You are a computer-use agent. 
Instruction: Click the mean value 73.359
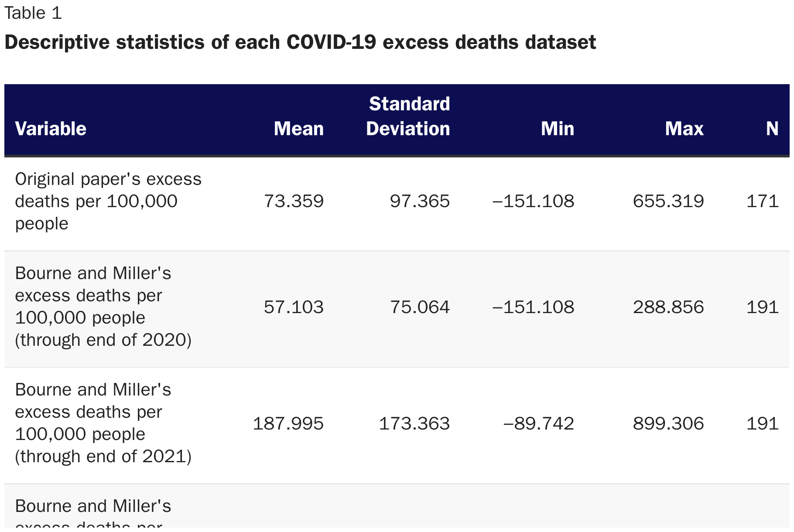294,201
